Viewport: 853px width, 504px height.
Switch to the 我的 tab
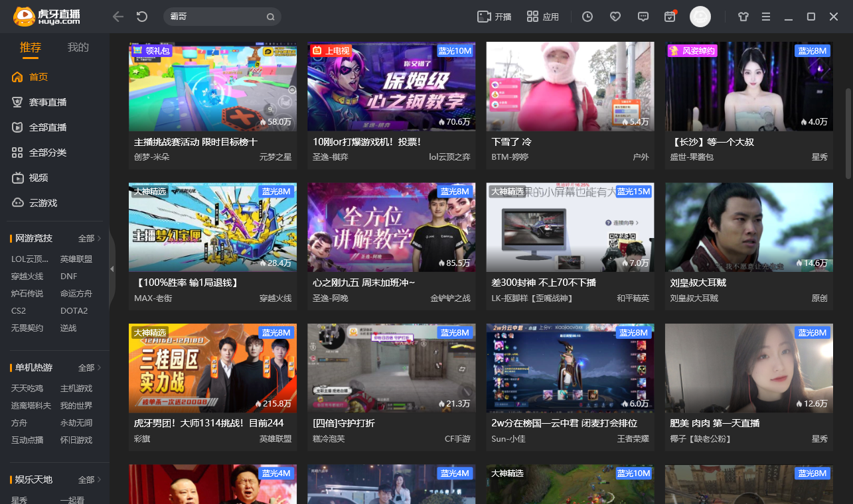click(x=78, y=48)
